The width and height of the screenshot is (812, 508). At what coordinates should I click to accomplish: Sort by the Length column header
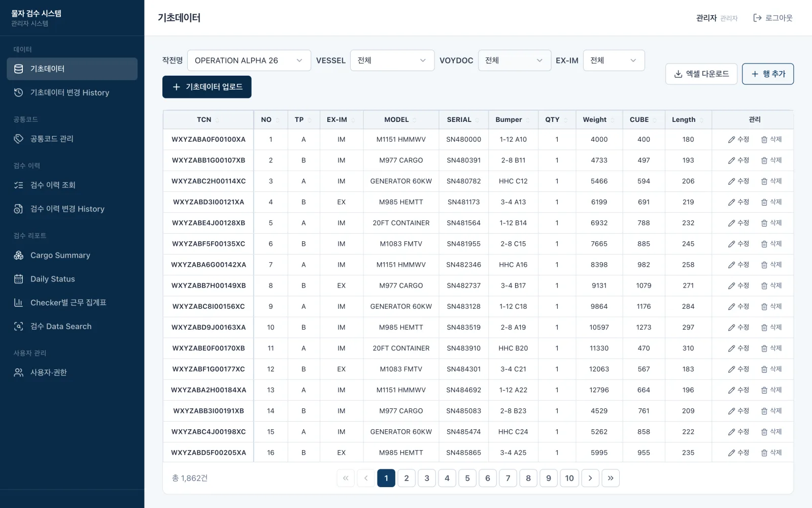pos(688,120)
